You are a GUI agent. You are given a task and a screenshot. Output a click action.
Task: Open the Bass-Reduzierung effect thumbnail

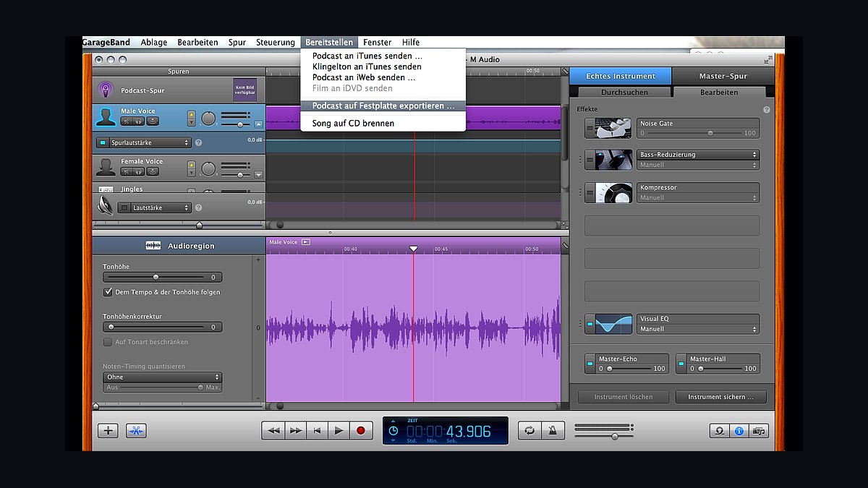[613, 160]
